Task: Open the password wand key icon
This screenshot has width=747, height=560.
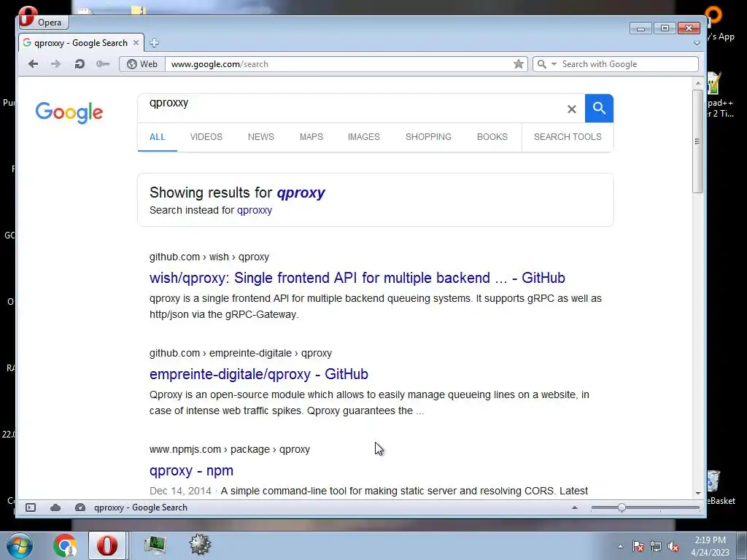Action: coord(102,64)
